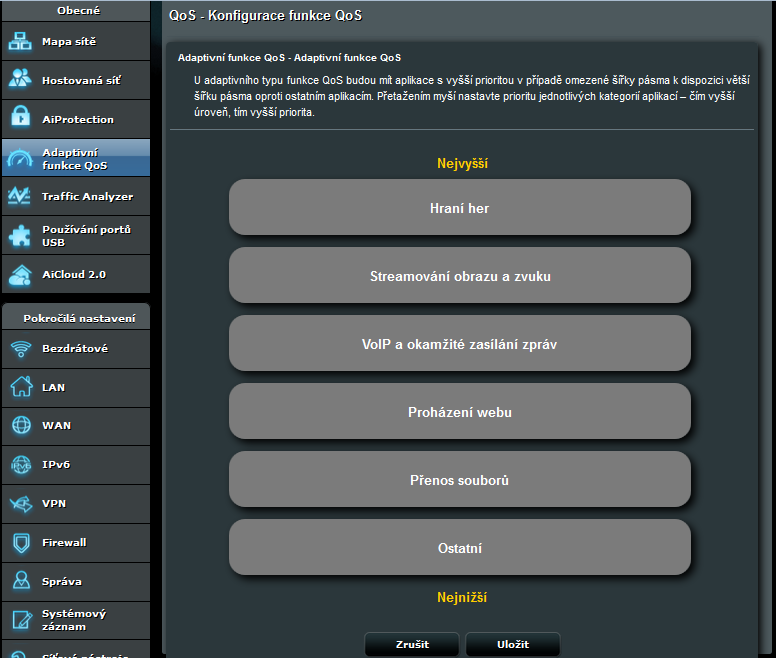Select the Přenos souborů priority block
Image resolution: width=776 pixels, height=658 pixels.
[x=459, y=480]
